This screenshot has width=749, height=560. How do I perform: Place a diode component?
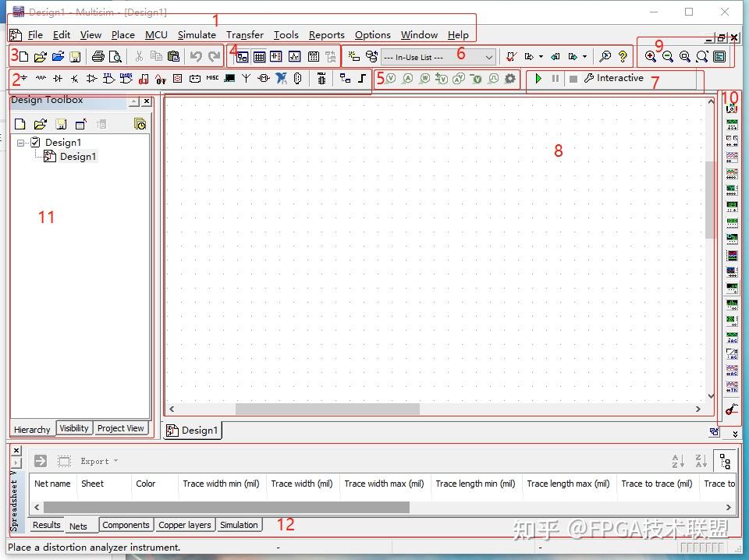click(59, 78)
